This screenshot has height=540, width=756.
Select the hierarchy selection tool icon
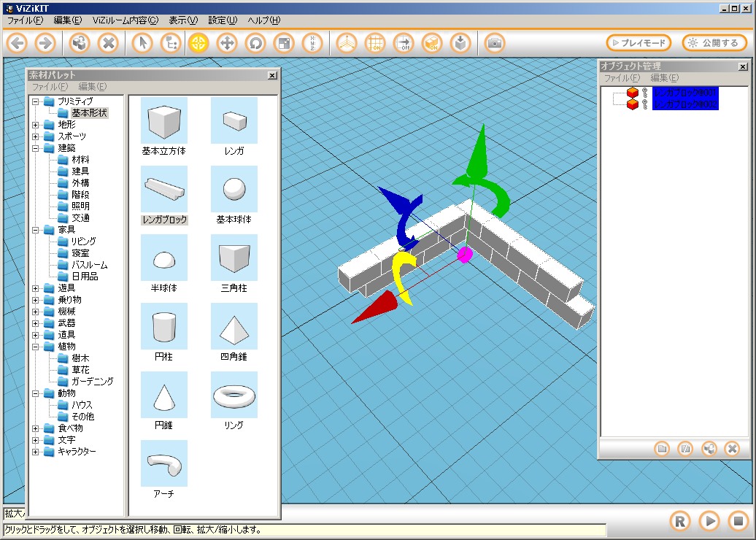(x=171, y=43)
